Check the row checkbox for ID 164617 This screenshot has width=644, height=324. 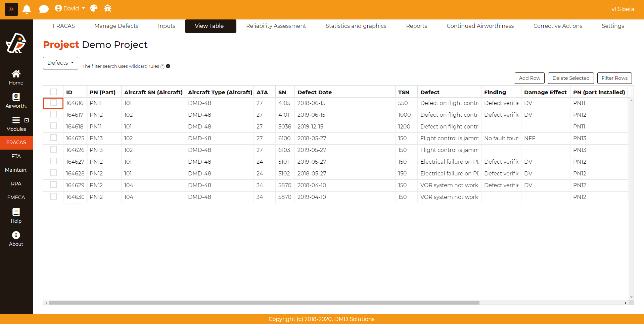(53, 114)
